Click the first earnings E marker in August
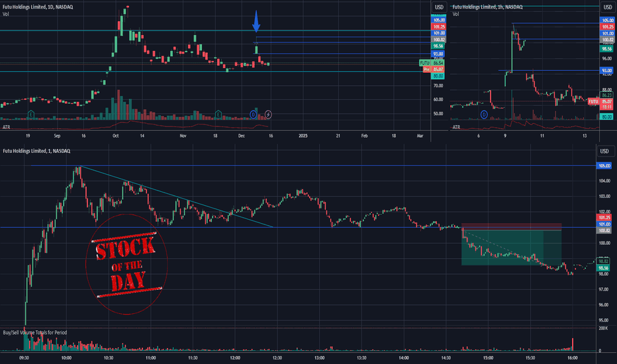This screenshot has height=364, width=617. click(x=30, y=114)
